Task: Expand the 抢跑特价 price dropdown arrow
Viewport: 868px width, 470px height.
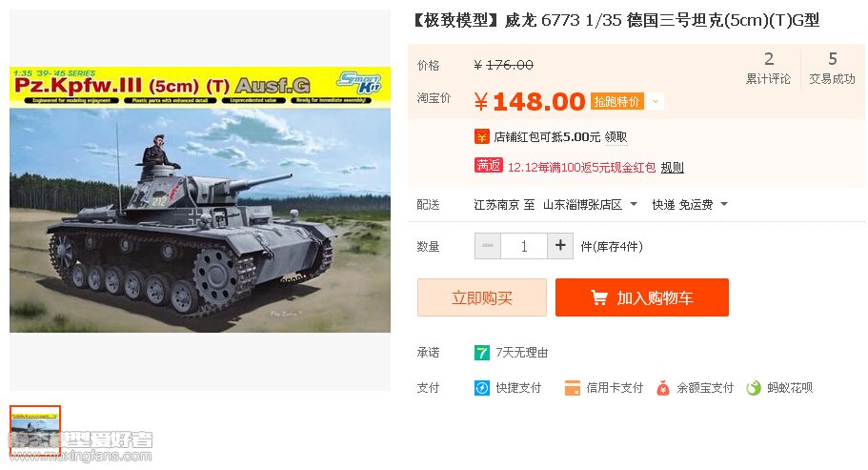Action: [x=656, y=101]
